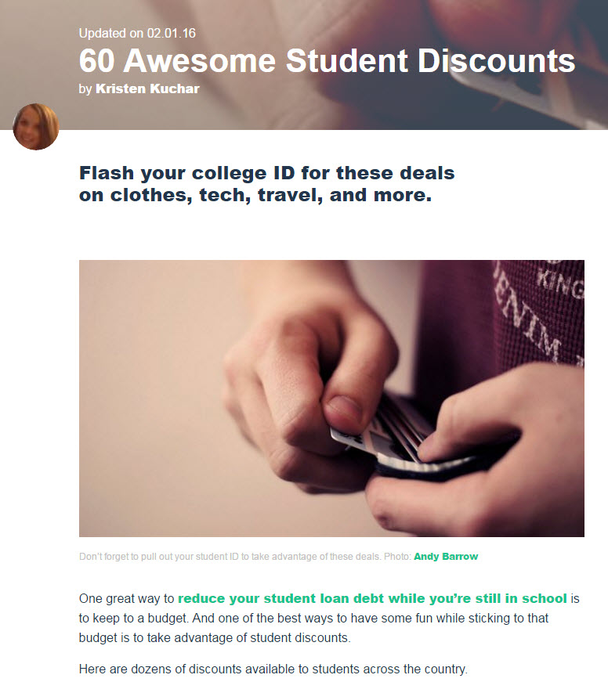Image resolution: width=608 pixels, height=700 pixels.
Task: Open the reduce student loan debt link
Action: point(372,599)
